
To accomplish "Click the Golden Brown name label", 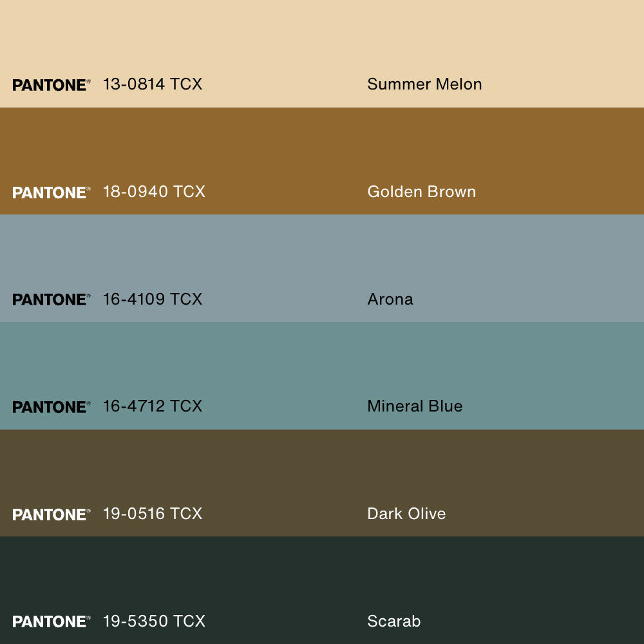I will [x=421, y=192].
